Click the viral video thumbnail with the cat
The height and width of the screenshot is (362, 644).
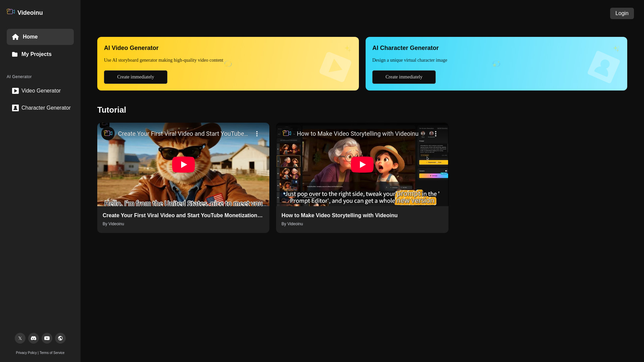(183, 165)
